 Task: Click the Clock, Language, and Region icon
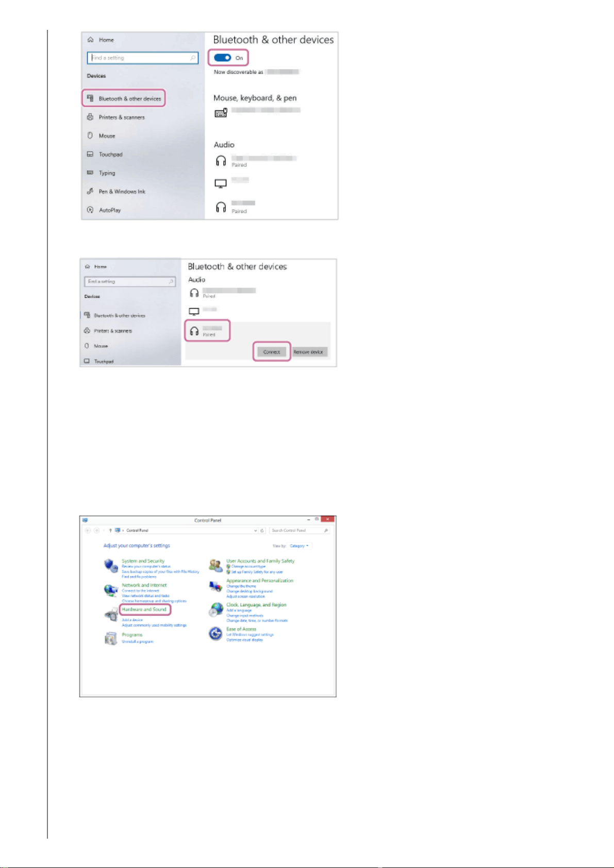point(215,610)
